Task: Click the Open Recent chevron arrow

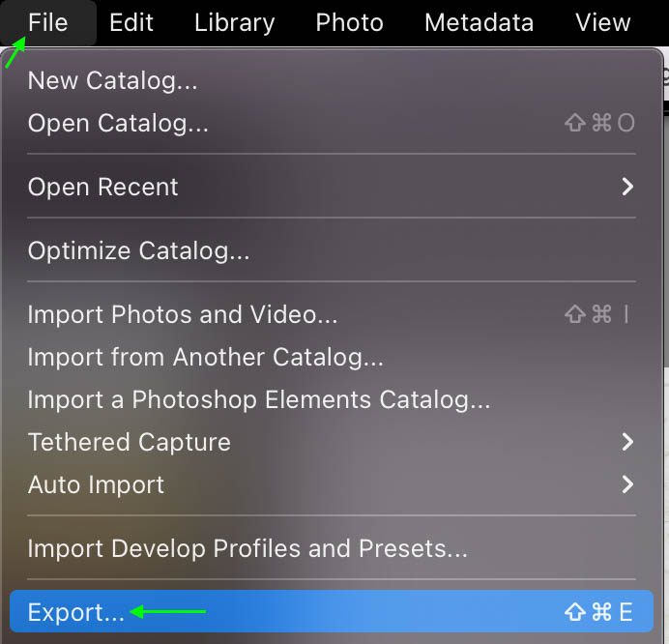Action: pos(627,187)
